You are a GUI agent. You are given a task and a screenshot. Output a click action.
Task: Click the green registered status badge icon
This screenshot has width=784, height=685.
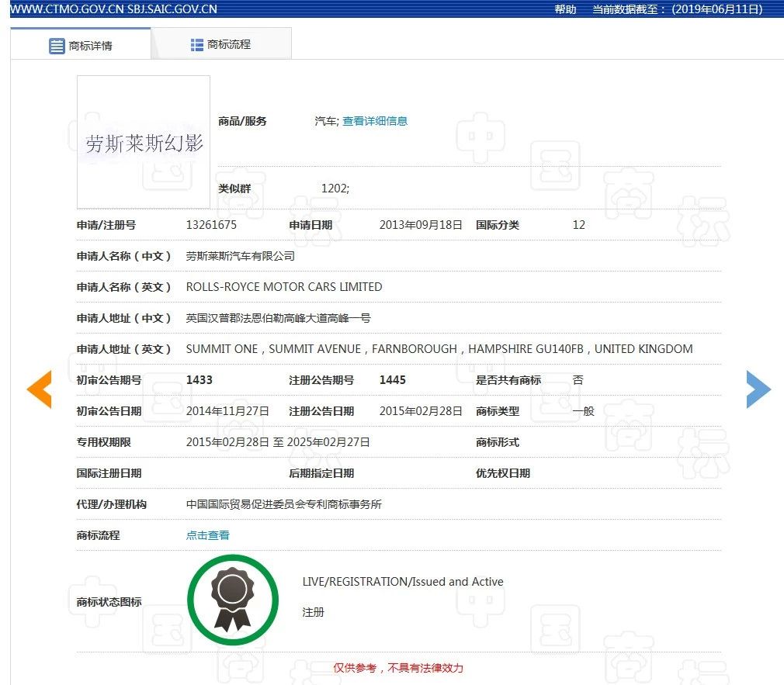pyautogui.click(x=233, y=600)
